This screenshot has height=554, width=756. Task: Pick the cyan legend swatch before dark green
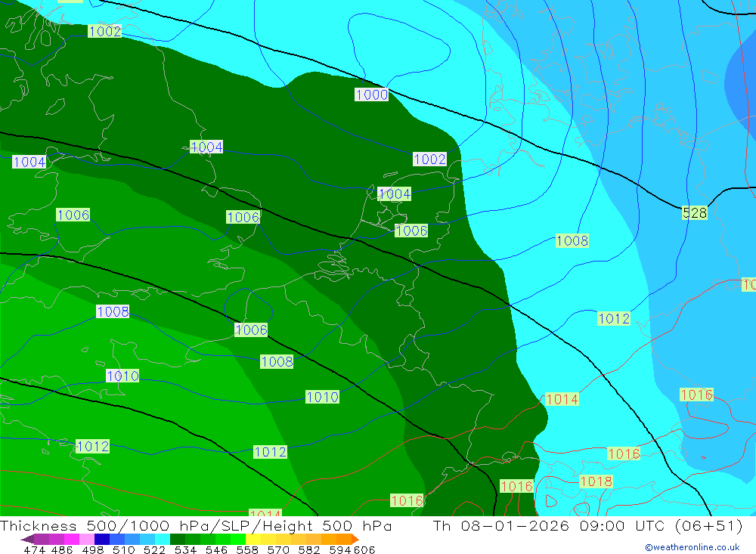point(163,539)
